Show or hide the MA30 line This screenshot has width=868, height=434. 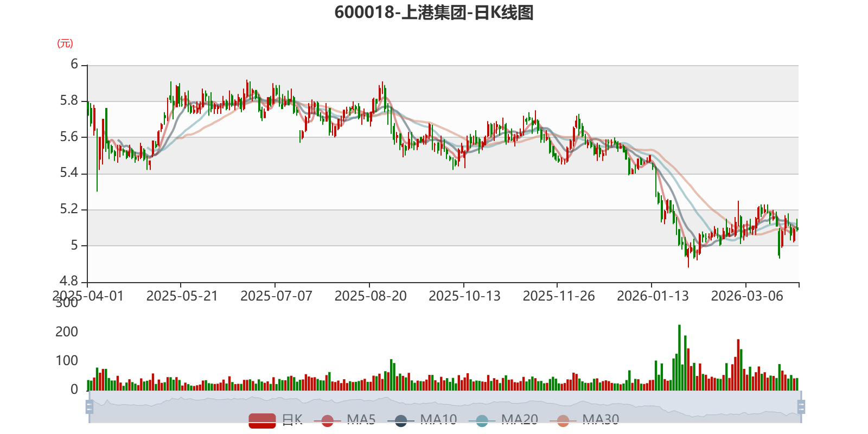click(x=584, y=420)
